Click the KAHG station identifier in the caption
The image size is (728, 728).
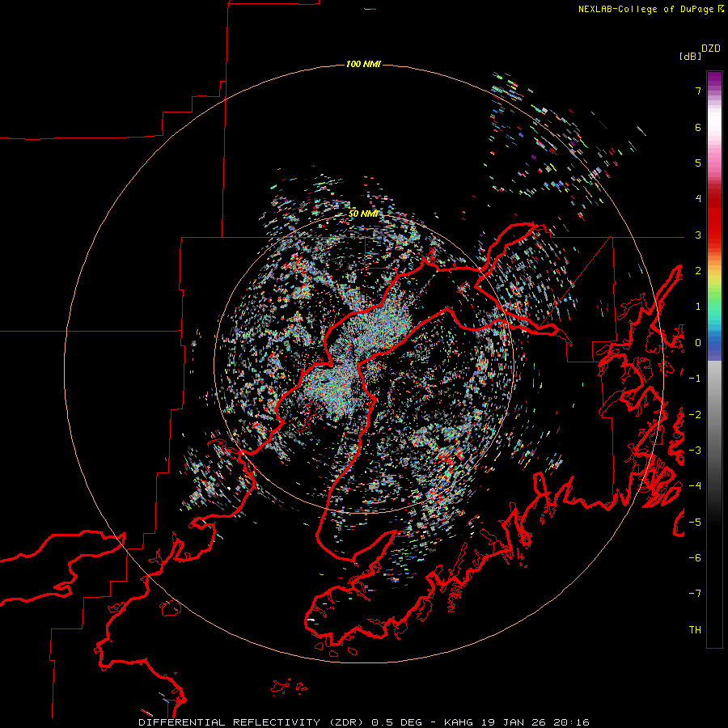coord(459,722)
